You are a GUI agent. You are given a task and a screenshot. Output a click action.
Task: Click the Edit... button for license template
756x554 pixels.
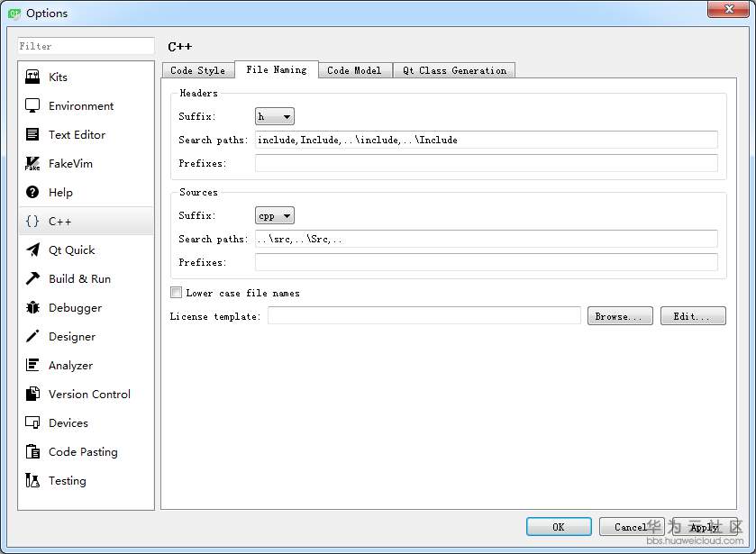[693, 316]
